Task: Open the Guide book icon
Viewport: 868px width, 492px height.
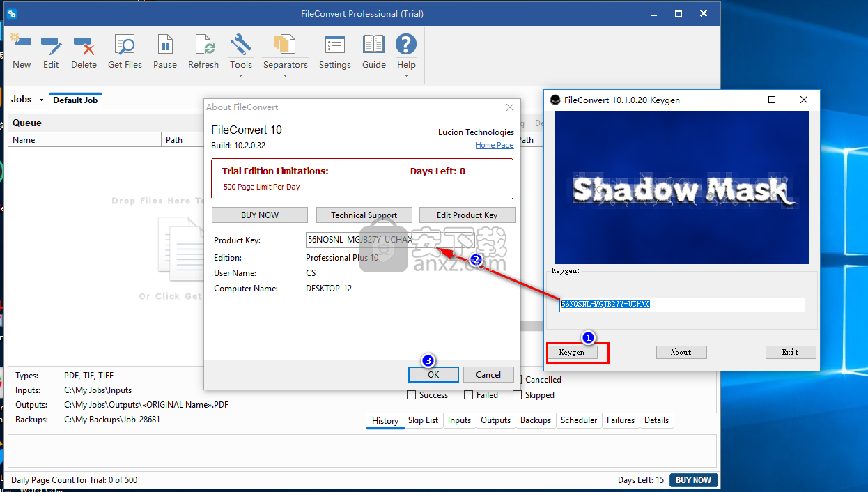Action: pos(374,45)
